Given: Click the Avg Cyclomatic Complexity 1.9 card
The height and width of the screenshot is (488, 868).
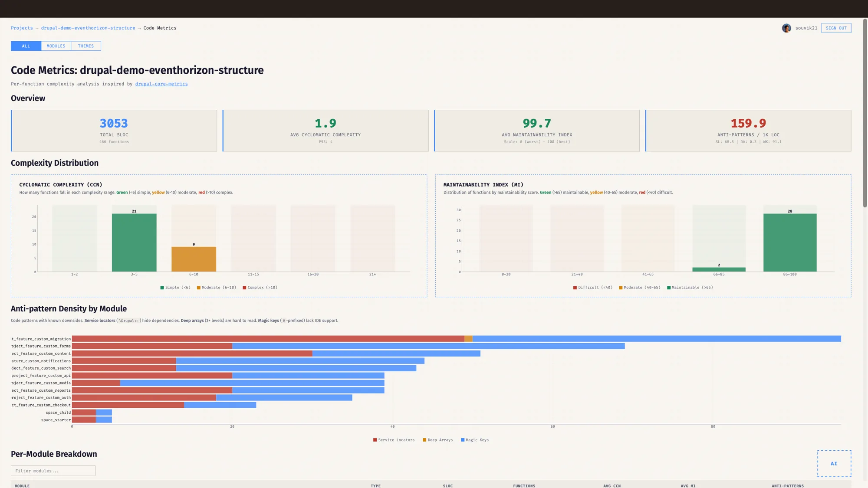Looking at the screenshot, I should (325, 131).
